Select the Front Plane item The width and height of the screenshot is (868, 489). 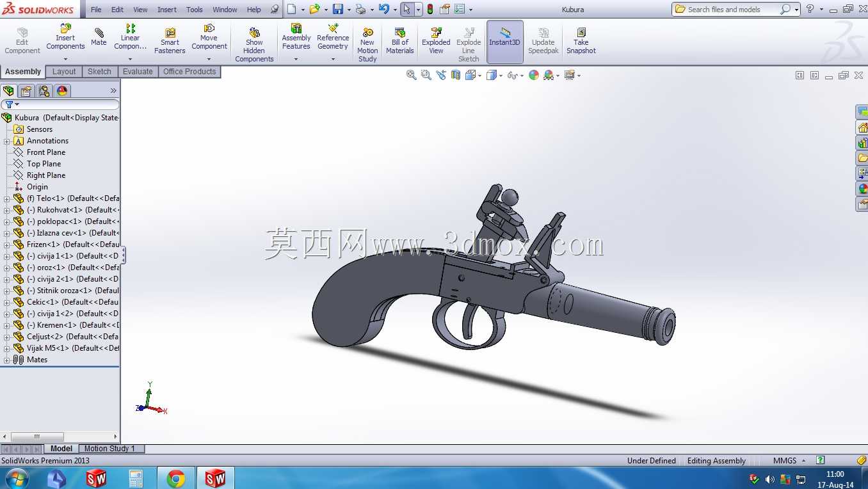point(46,152)
